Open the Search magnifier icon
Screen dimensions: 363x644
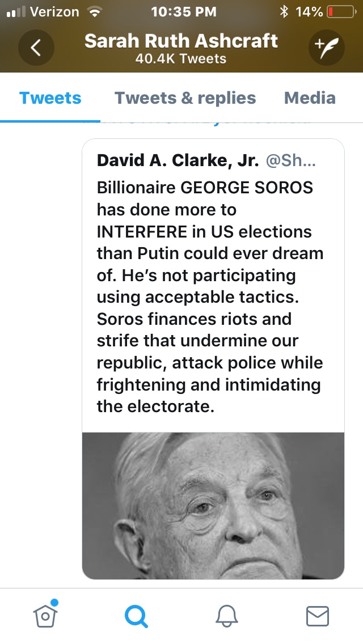point(136,615)
